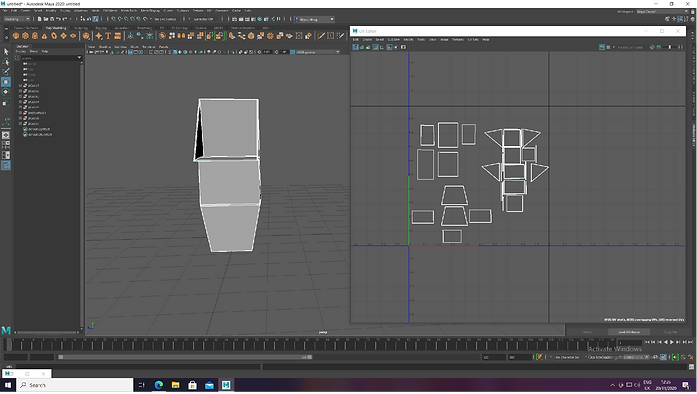
Task: Click the New Scene icon on status line
Action: click(x=39, y=19)
